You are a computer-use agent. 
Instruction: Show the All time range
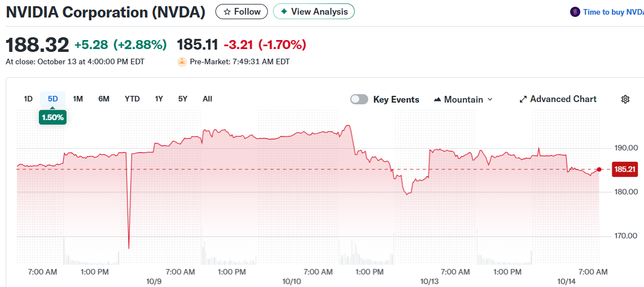(x=208, y=99)
